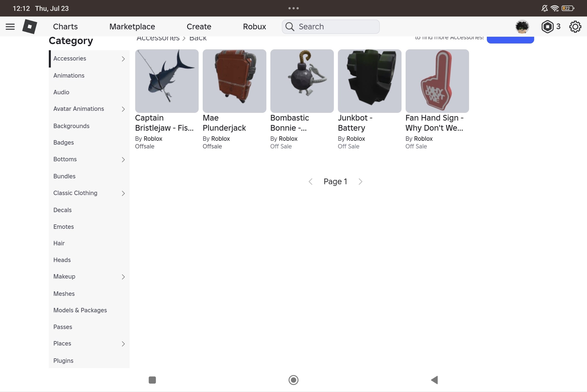Click the blue button beside find more Accessories
Image resolution: width=587 pixels, height=392 pixels.
pos(510,40)
